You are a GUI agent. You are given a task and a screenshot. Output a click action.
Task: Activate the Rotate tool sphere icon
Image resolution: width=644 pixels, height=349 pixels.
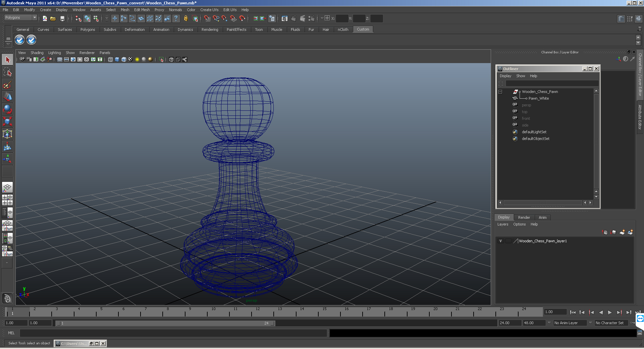tap(7, 109)
